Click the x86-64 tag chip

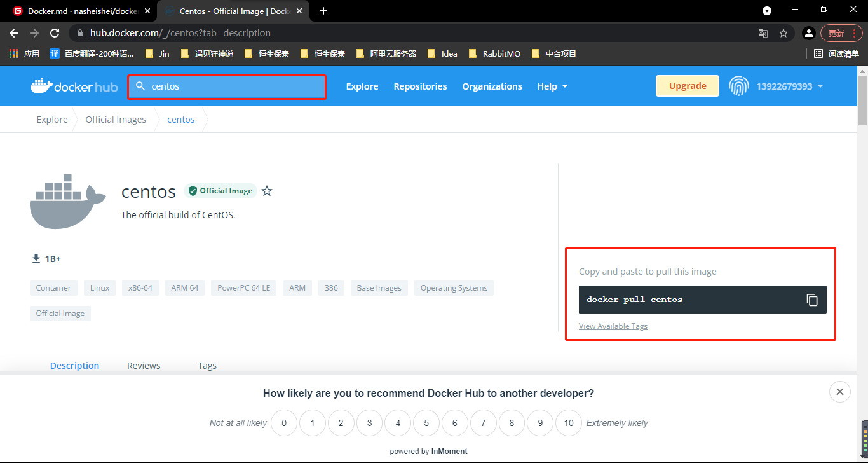click(x=140, y=288)
